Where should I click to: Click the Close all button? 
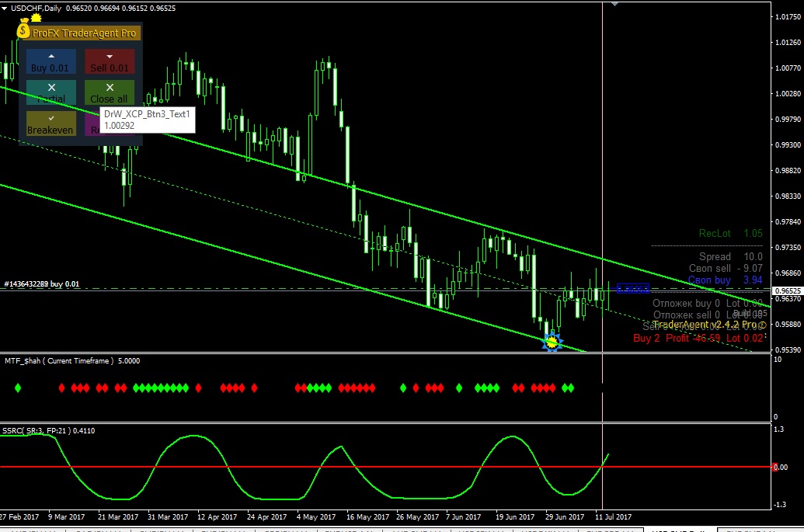[x=110, y=92]
